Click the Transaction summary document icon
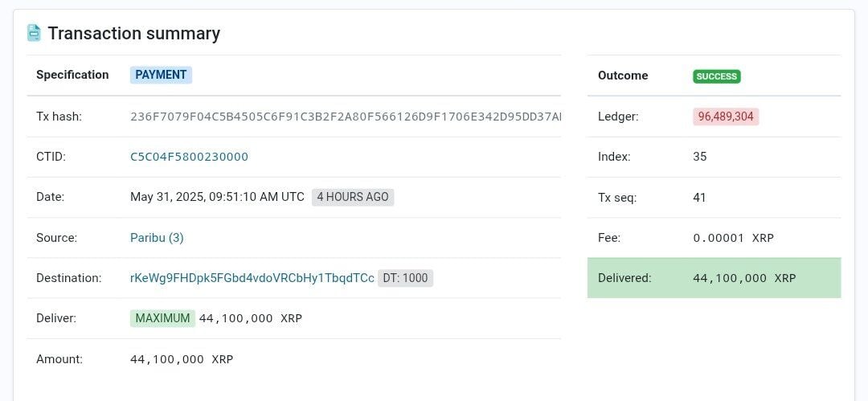The height and width of the screenshot is (401, 868). click(34, 33)
